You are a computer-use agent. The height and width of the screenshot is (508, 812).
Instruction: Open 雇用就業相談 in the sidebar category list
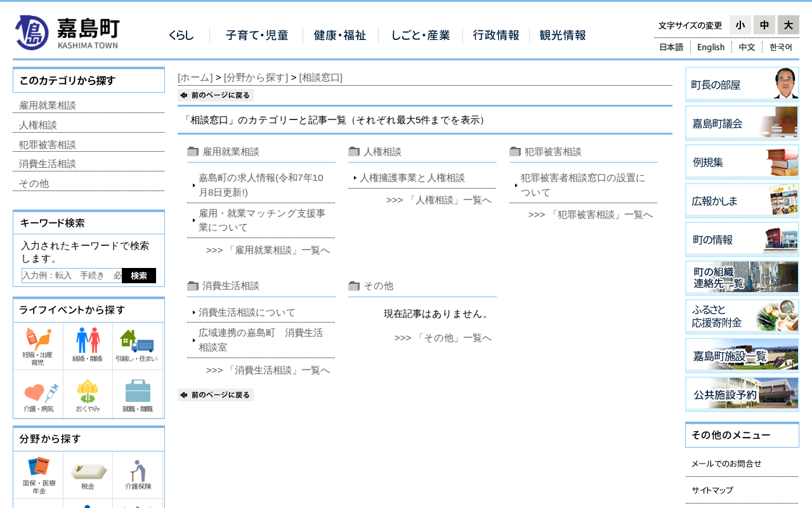pos(48,105)
